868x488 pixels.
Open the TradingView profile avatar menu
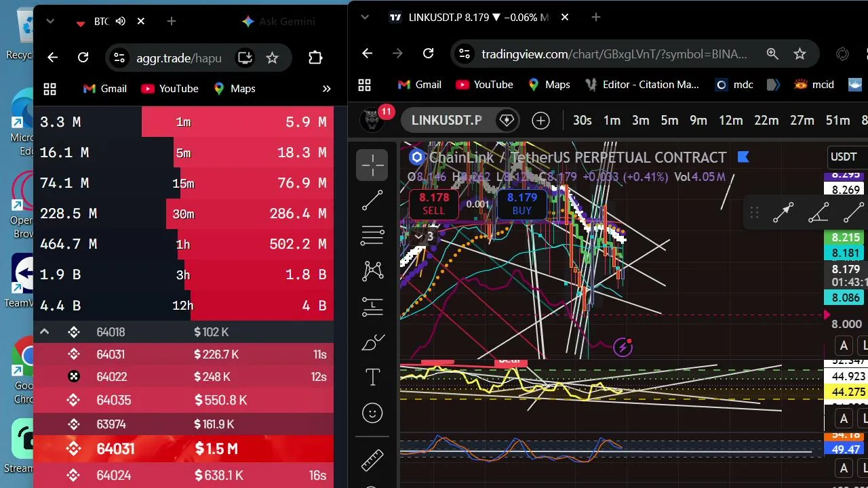372,120
